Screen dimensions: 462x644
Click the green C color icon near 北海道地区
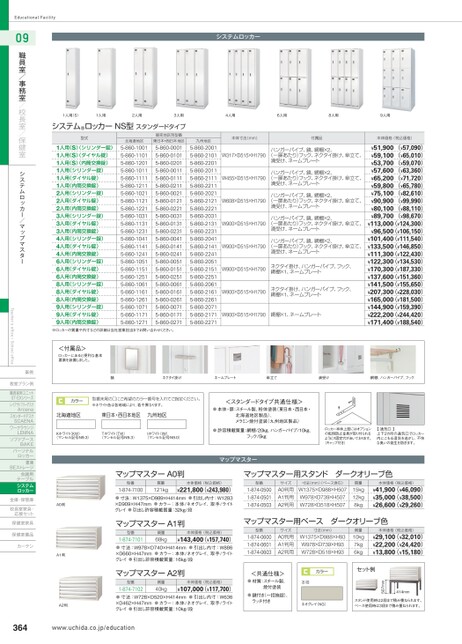click(x=60, y=401)
